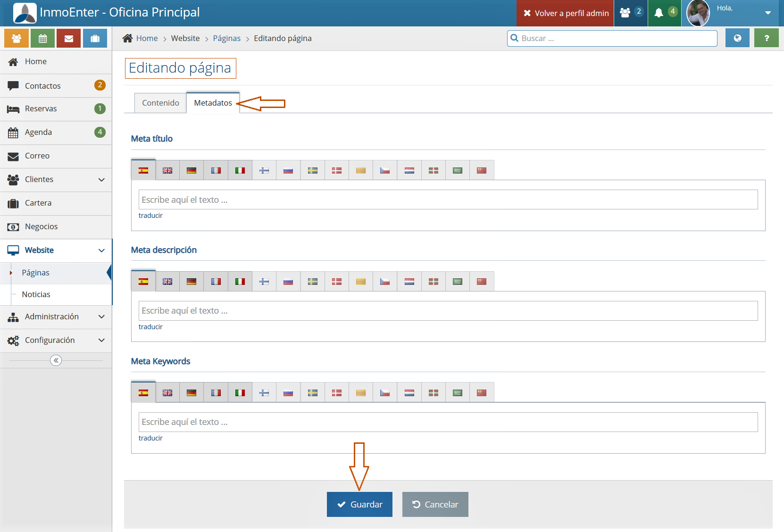Open the notifications bell icon
784x532 pixels.
pyautogui.click(x=665, y=13)
